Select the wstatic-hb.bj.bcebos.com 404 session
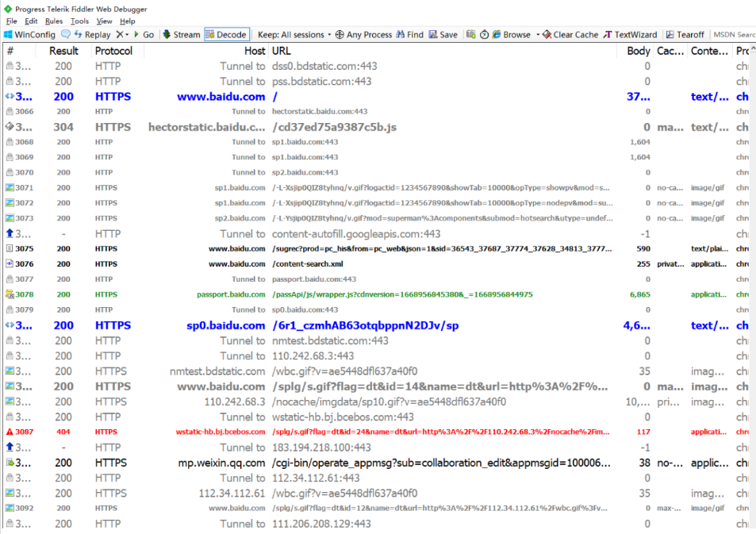This screenshot has height=534, width=756. click(x=377, y=432)
